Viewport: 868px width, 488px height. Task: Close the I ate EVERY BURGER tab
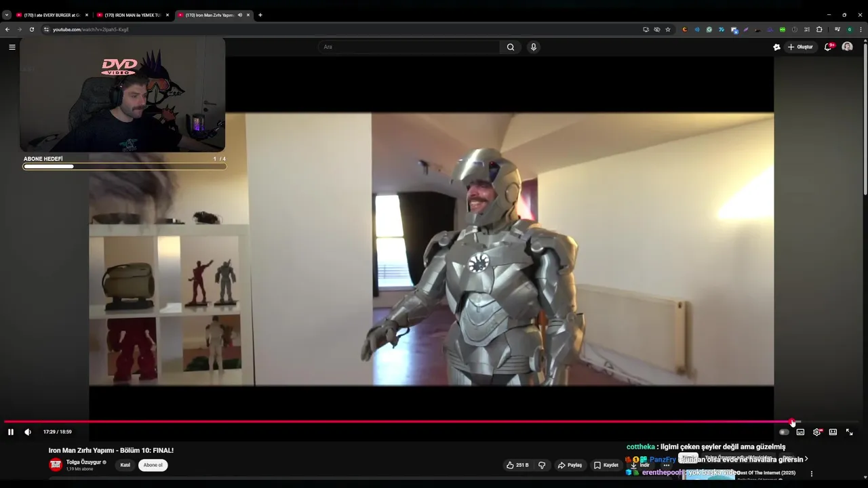86,15
